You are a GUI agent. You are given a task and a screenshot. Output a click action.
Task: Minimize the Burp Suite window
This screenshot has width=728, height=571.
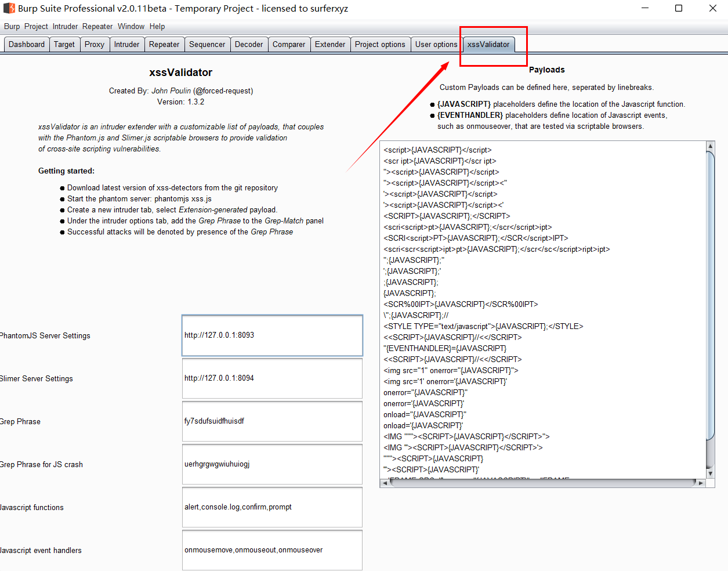point(646,8)
